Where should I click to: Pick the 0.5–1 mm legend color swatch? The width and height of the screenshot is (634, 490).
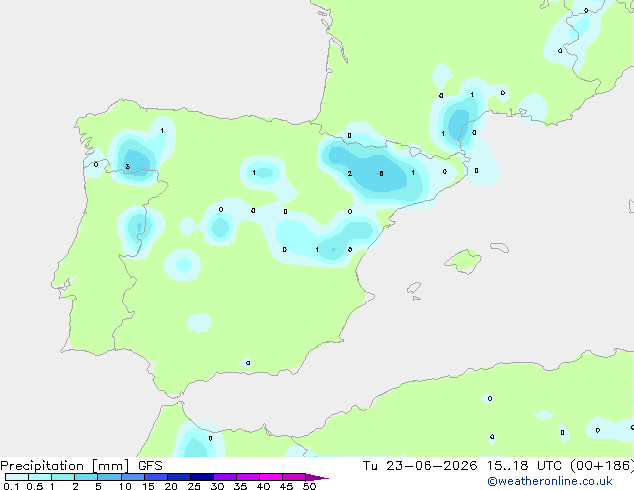(40, 477)
